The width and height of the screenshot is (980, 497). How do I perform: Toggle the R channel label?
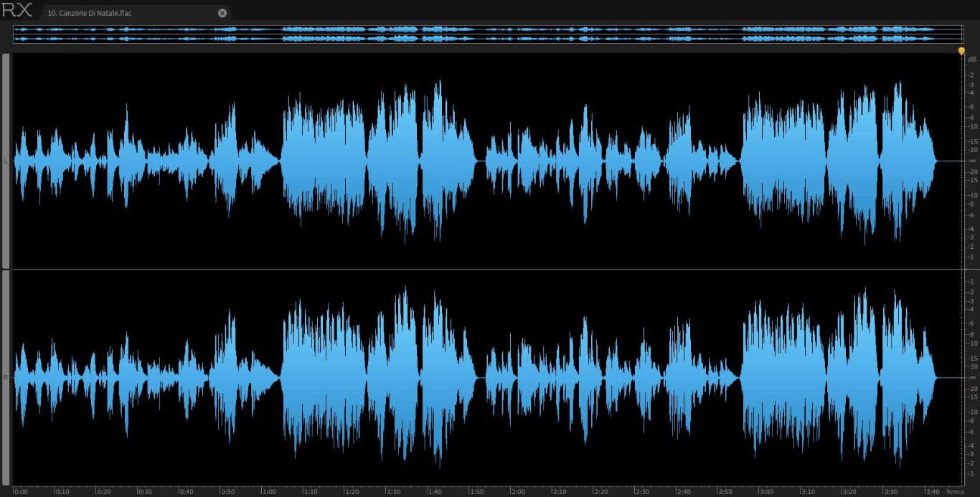point(6,377)
